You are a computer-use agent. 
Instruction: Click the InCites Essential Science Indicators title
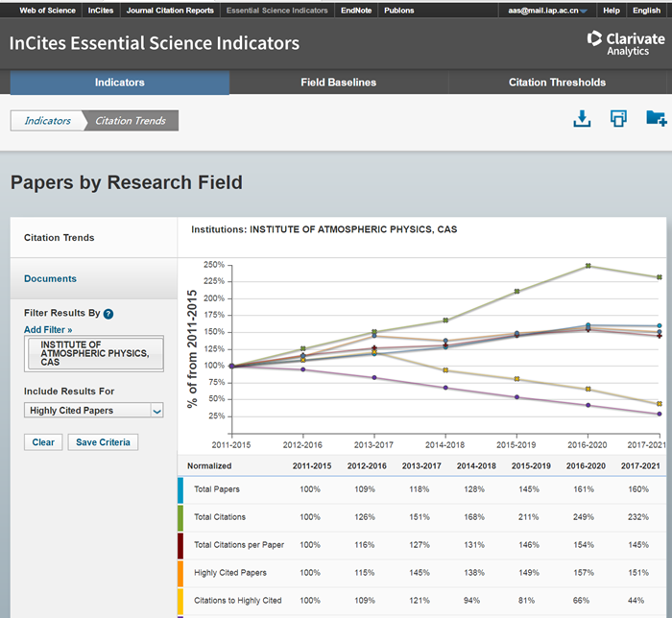(155, 43)
